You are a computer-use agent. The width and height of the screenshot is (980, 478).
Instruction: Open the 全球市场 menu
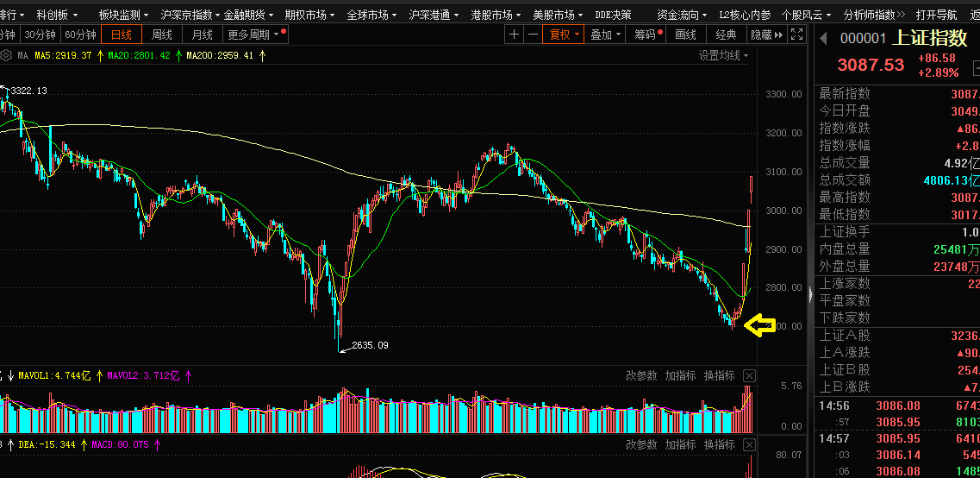[x=371, y=15]
